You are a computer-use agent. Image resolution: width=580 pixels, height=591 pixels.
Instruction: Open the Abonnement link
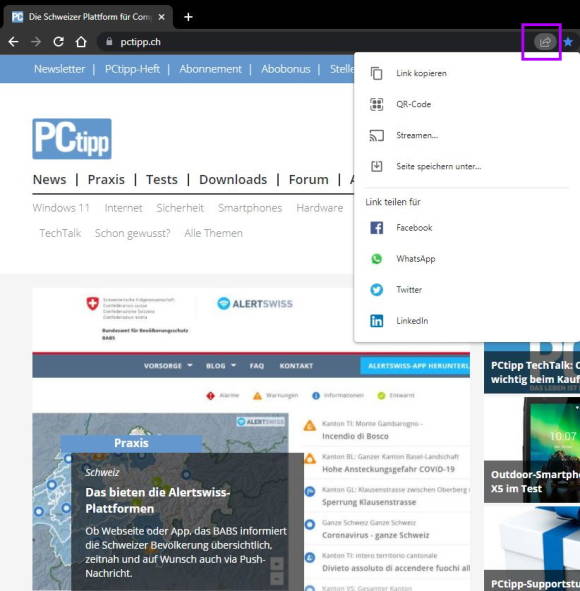point(210,69)
